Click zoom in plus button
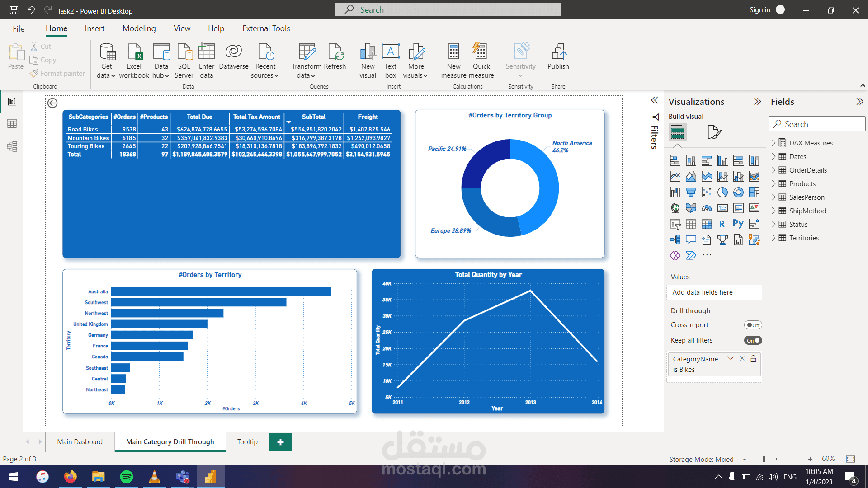 tap(810, 459)
